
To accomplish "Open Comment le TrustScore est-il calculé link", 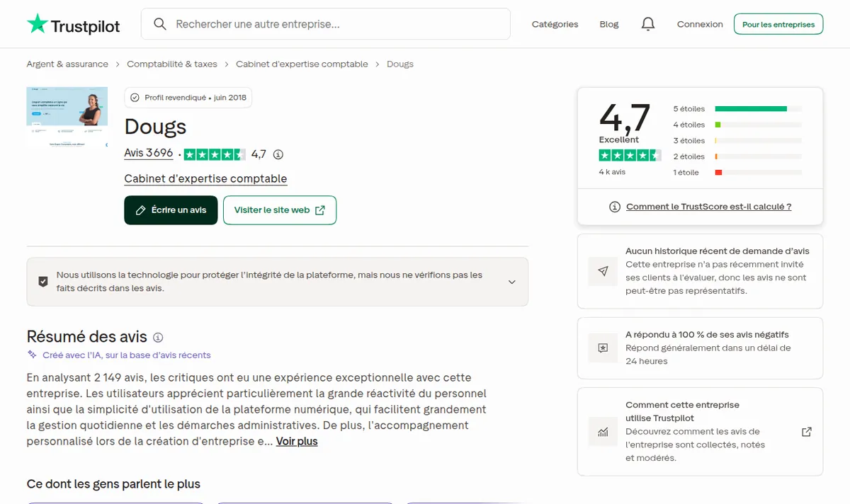I will coord(708,207).
